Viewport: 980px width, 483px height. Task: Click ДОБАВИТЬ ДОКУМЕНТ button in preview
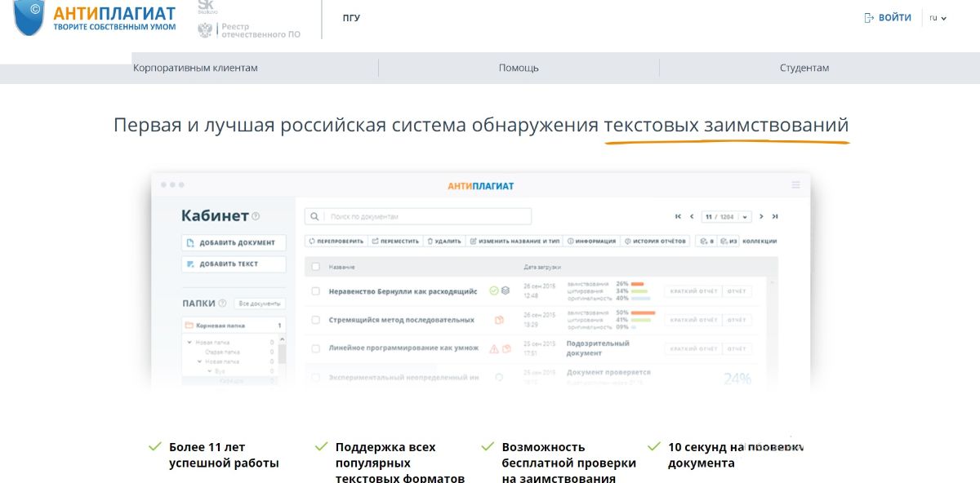coord(234,242)
